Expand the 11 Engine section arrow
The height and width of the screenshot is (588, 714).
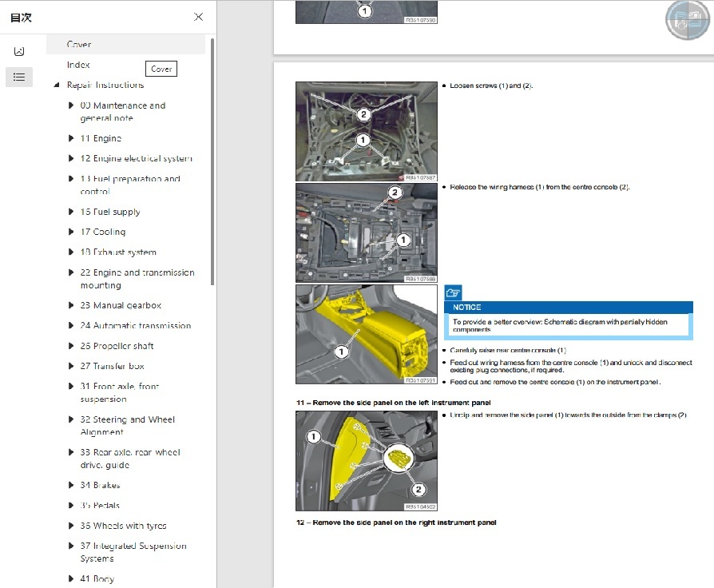(x=71, y=138)
